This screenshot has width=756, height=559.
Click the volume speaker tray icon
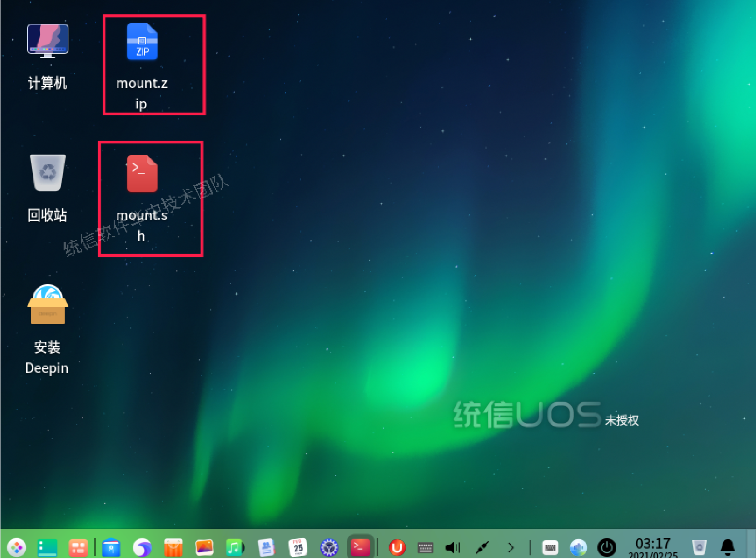[x=453, y=548]
